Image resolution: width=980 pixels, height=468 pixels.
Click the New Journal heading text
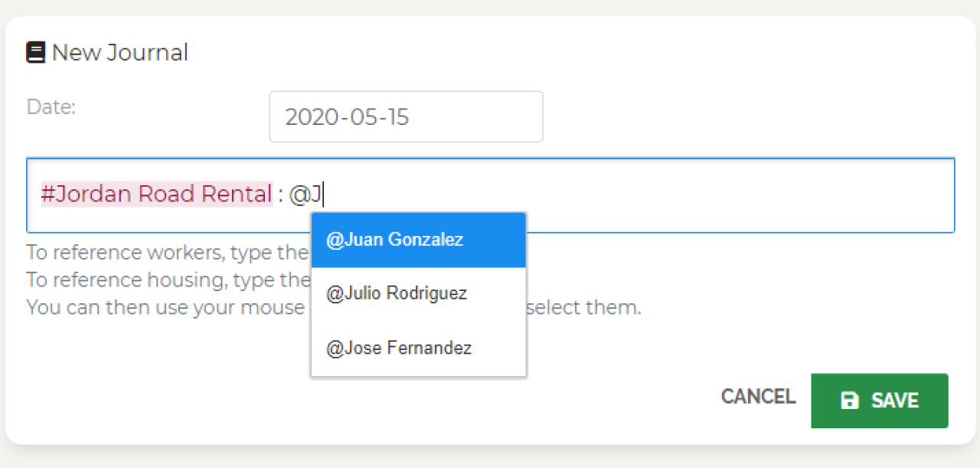point(120,53)
